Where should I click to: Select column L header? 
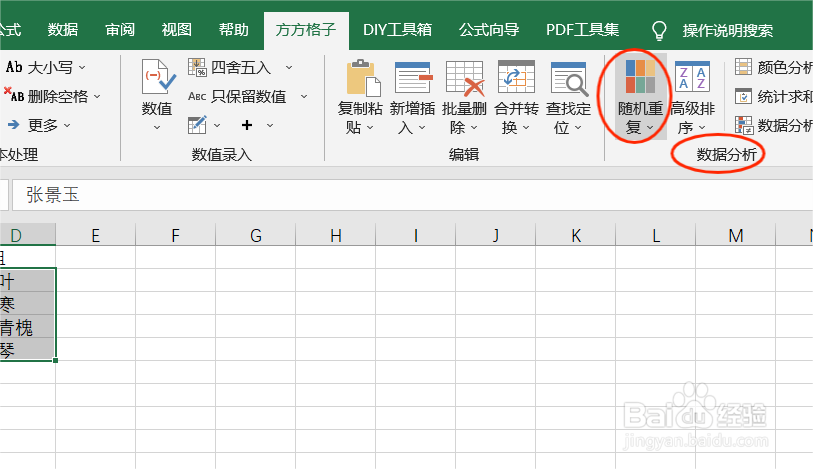coord(655,235)
